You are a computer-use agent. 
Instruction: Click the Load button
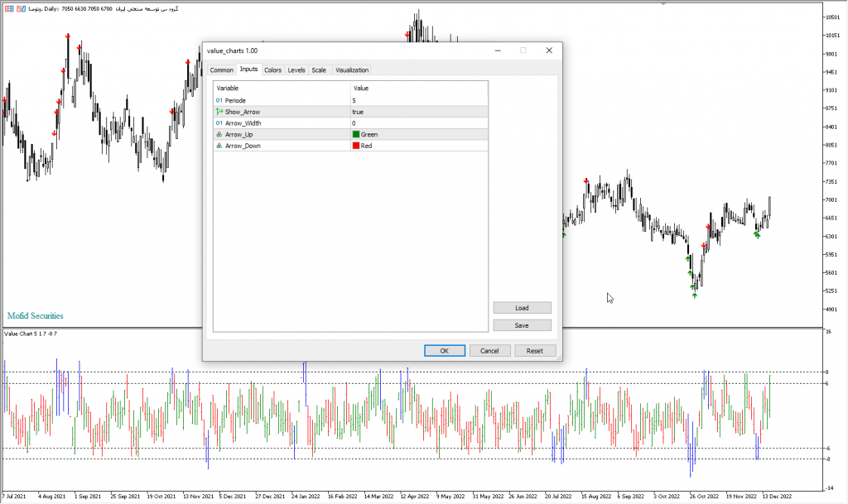(522, 308)
